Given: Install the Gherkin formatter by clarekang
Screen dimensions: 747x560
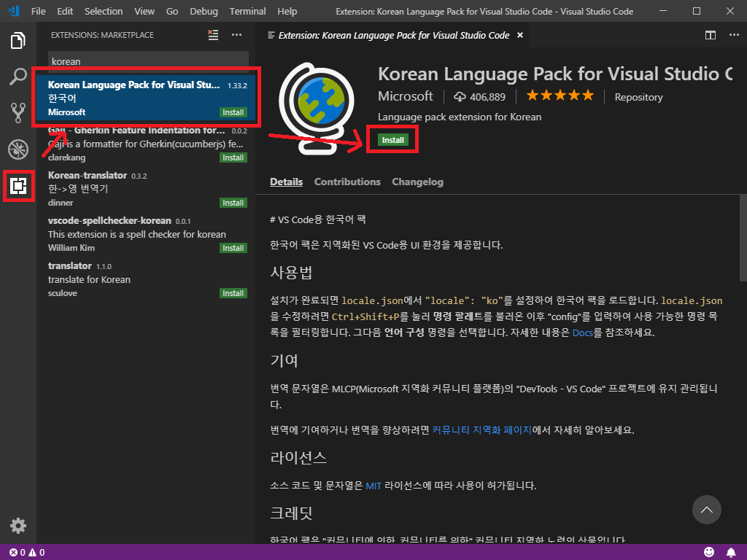Looking at the screenshot, I should point(233,157).
